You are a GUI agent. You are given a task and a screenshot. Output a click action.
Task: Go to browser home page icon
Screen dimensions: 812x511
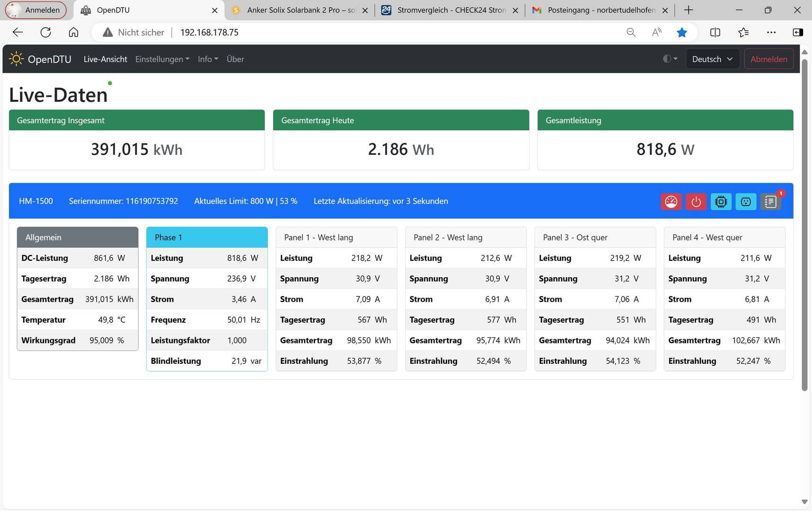tap(73, 32)
